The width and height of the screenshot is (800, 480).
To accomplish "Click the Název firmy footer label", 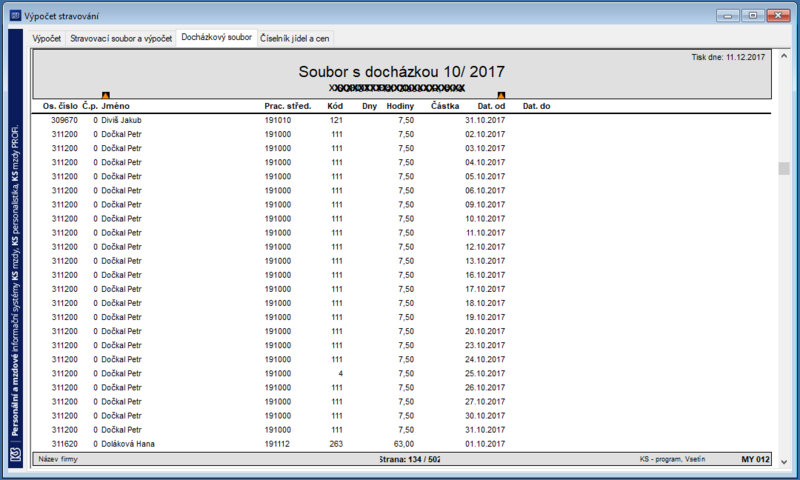I will click(x=58, y=459).
